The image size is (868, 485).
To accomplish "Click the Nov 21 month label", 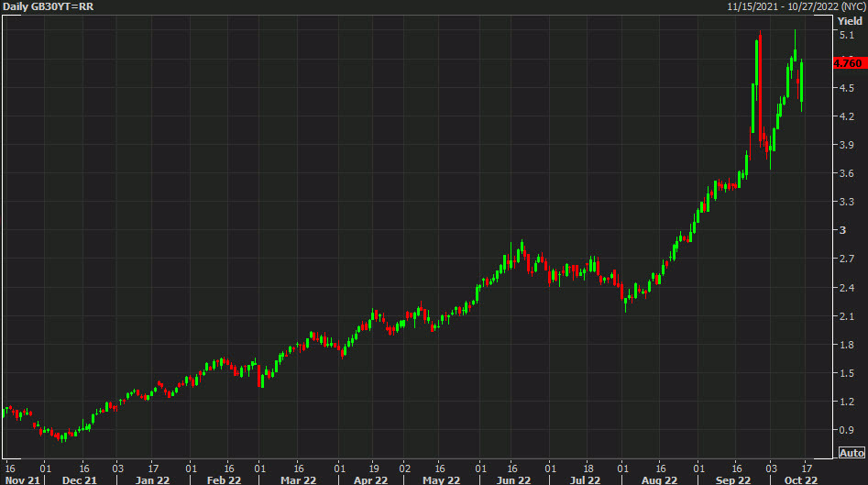I will [22, 480].
